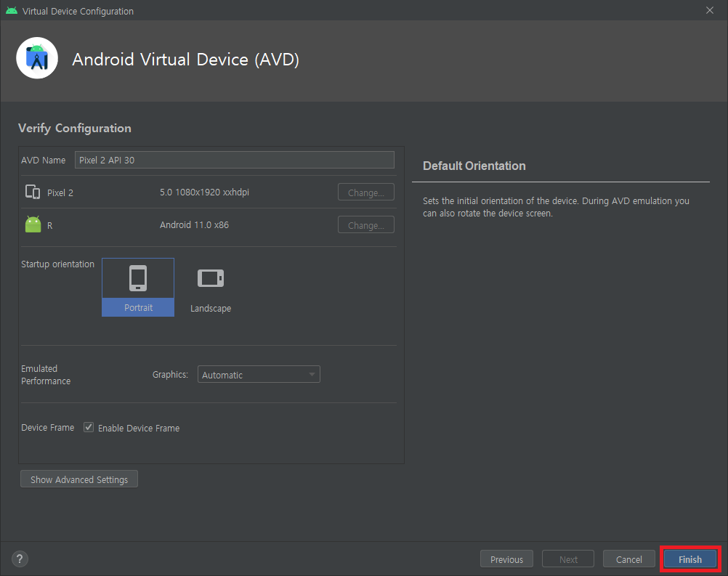Click the Pixel 2 device icon
728x576 pixels.
coord(33,192)
